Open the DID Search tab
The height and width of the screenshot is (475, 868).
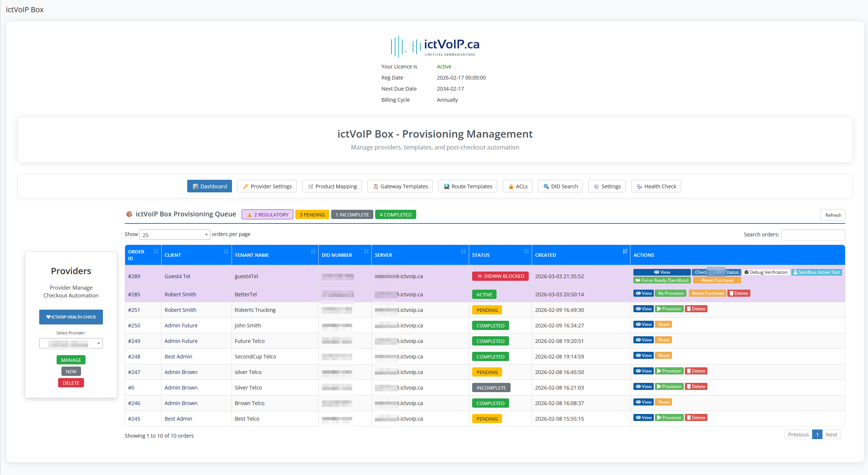pos(560,186)
